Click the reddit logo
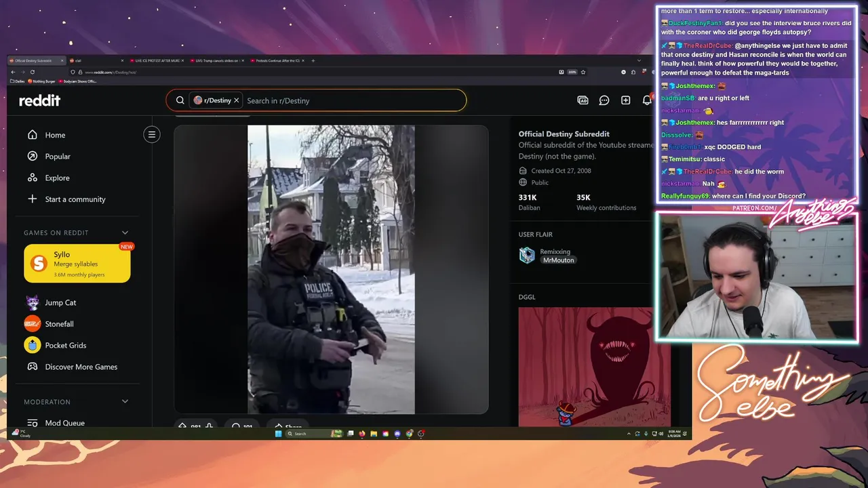Screen dimensions: 868x488 click(x=39, y=100)
